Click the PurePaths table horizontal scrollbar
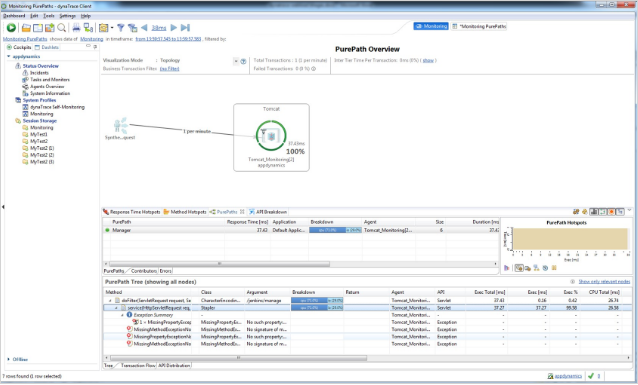This screenshot has width=638, height=385. [220, 264]
